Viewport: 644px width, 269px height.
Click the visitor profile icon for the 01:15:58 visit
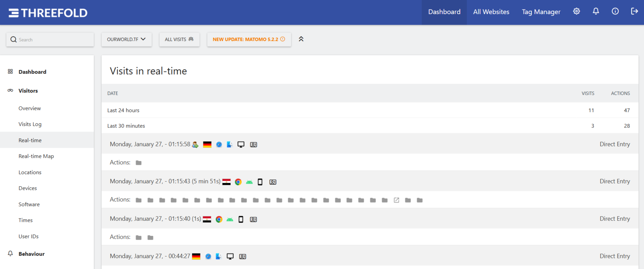[x=253, y=145]
